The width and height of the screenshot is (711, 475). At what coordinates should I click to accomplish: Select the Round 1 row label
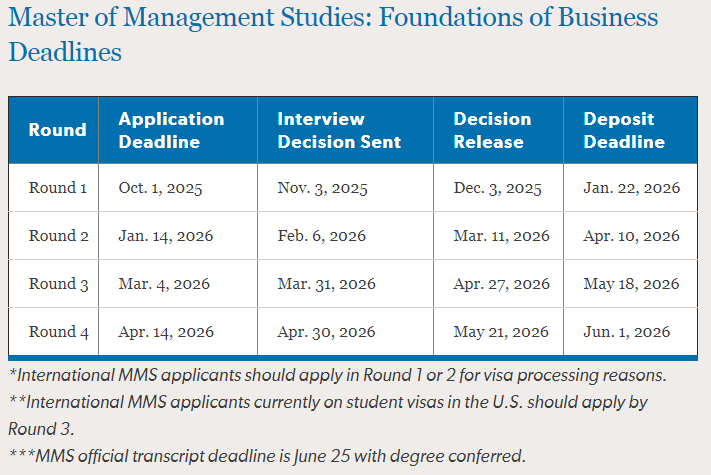tap(58, 188)
